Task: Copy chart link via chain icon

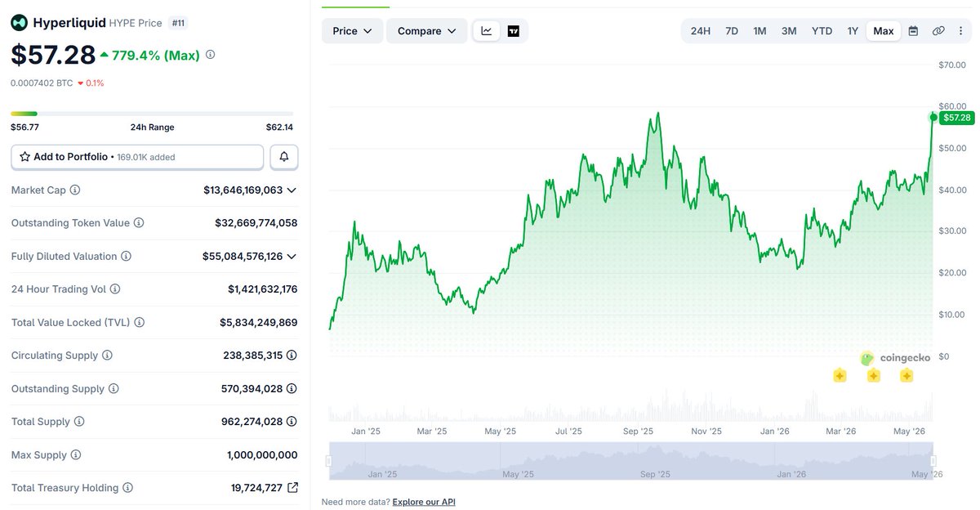Action: tap(938, 31)
